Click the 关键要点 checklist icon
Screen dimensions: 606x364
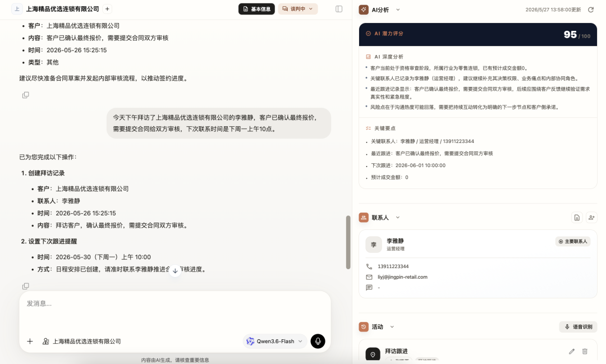(368, 128)
